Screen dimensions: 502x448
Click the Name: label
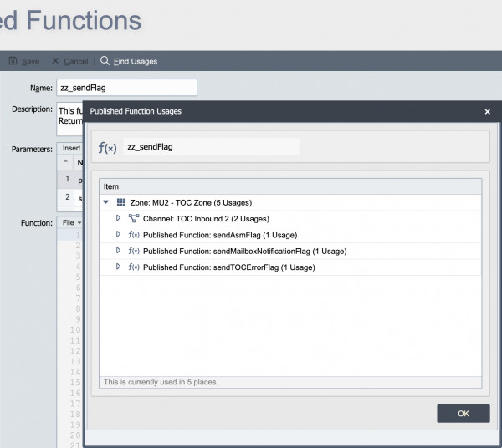(x=41, y=88)
